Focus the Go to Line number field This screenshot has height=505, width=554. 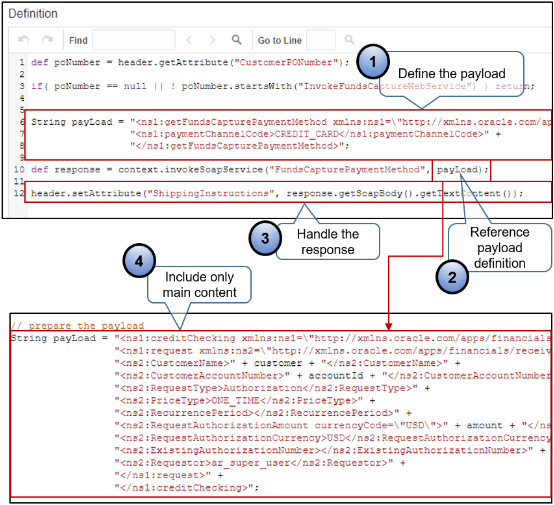(321, 40)
